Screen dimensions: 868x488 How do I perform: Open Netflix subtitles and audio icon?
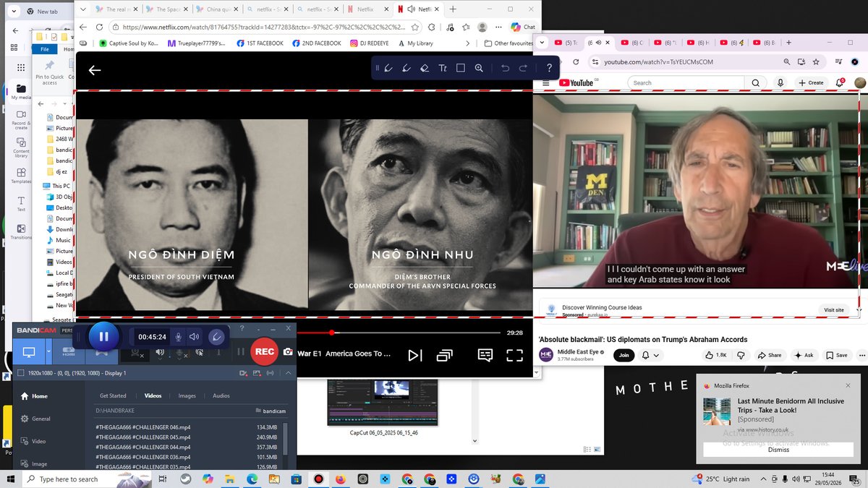click(x=485, y=355)
